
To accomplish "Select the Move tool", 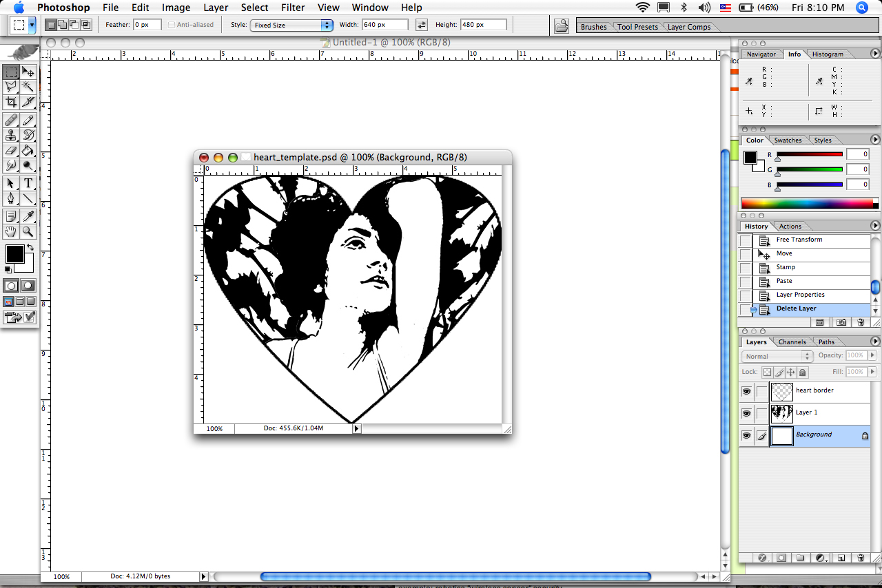I will (28, 71).
